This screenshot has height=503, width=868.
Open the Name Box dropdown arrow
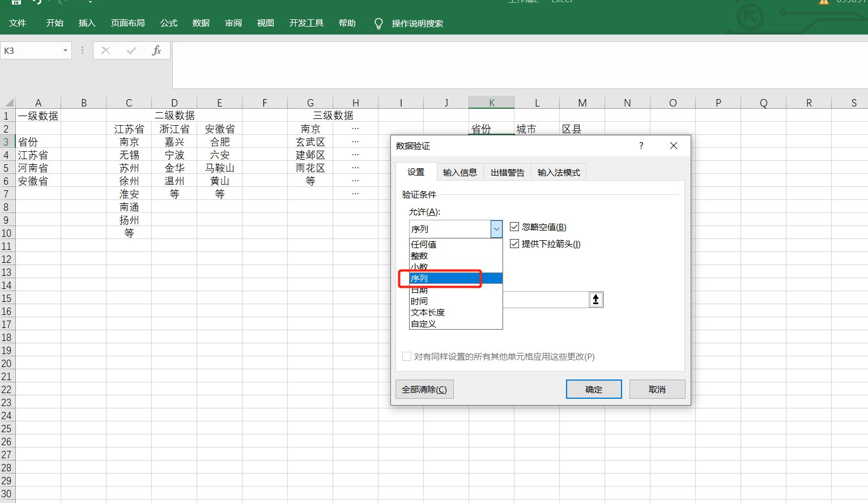65,50
